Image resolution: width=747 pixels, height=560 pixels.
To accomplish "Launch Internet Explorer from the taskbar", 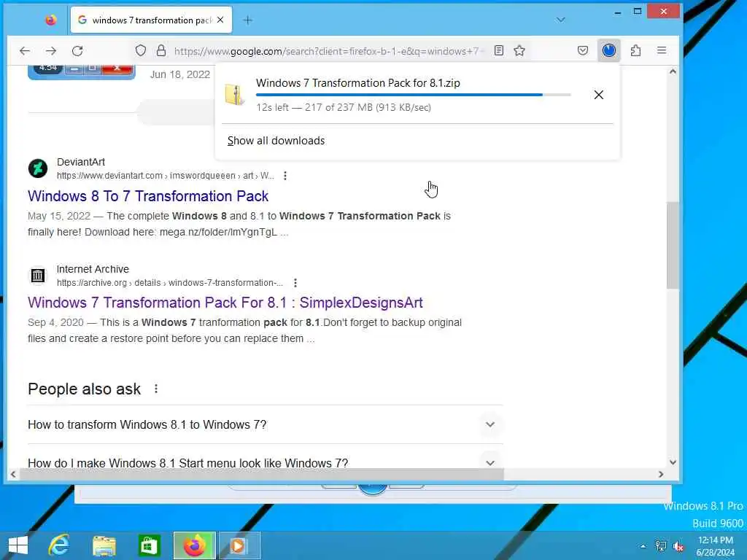I will (59, 545).
